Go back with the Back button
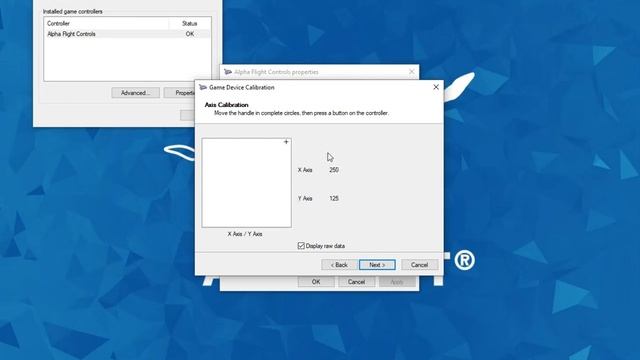The height and width of the screenshot is (360, 640). point(339,265)
